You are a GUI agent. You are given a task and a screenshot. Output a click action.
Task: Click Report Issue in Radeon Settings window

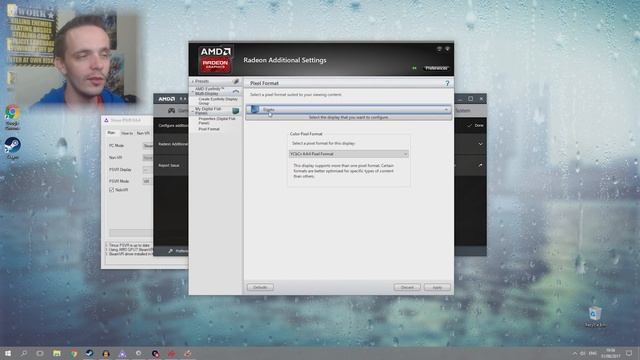click(x=169, y=165)
